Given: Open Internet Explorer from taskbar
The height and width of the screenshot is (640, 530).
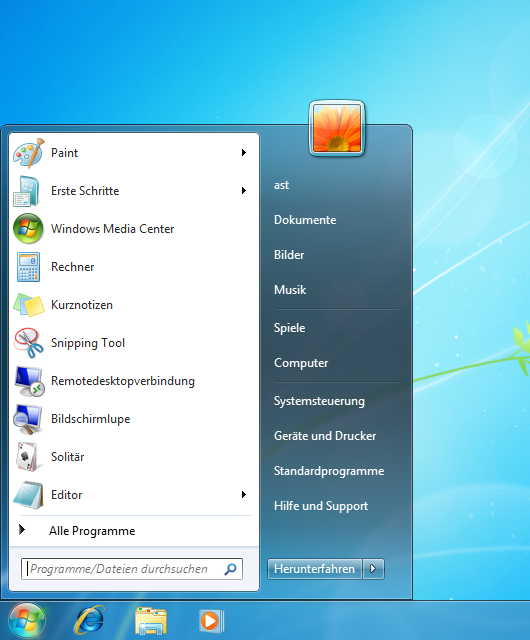Looking at the screenshot, I should point(89,620).
